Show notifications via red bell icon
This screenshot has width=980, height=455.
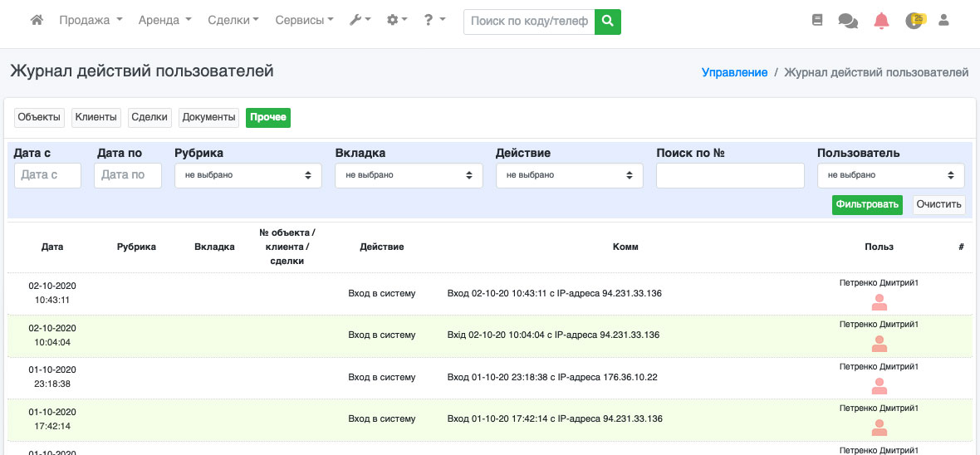[x=881, y=21]
